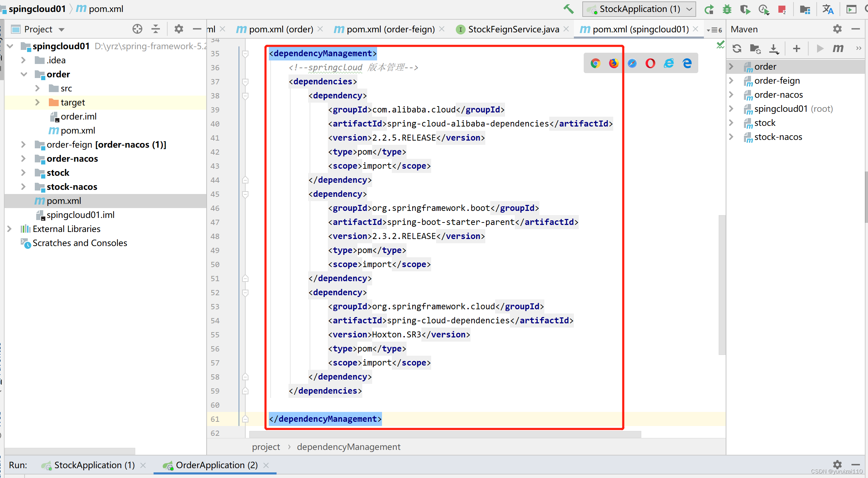Click Reload All Maven Projects icon

tap(737, 49)
